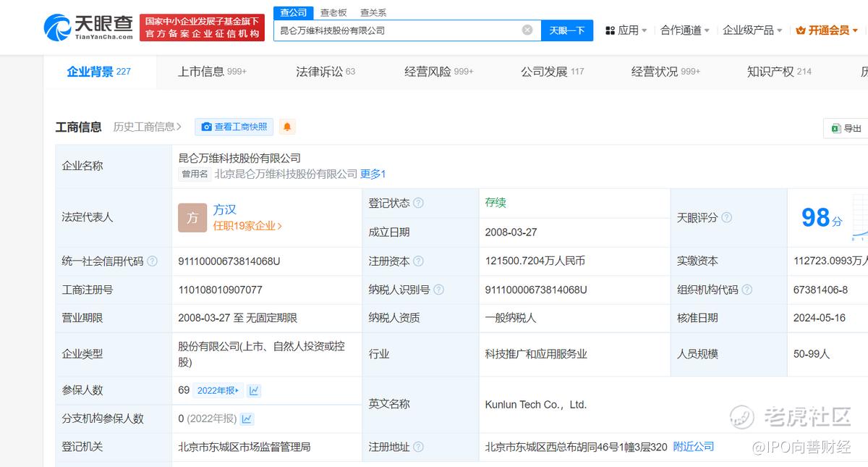The height and width of the screenshot is (467, 868).
Task: Click into the company search input field
Action: [398, 30]
